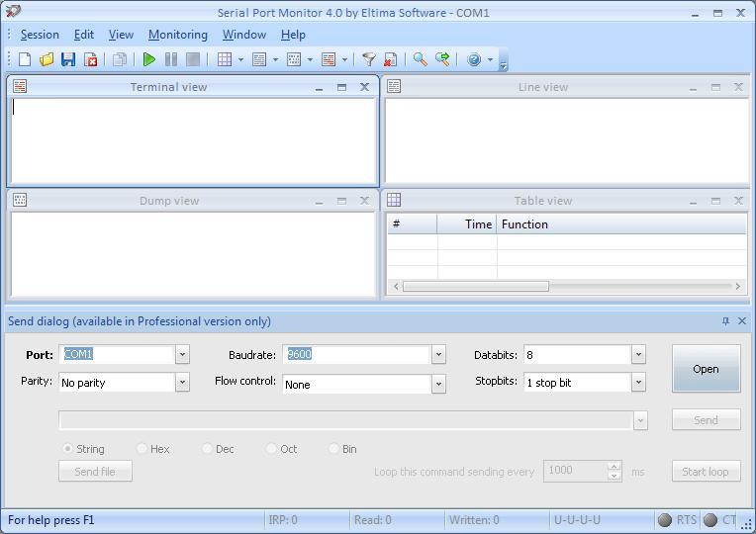Screen dimensions: 756x534
Task: Expand the toolbar options overflow arrow
Action: tap(504, 65)
